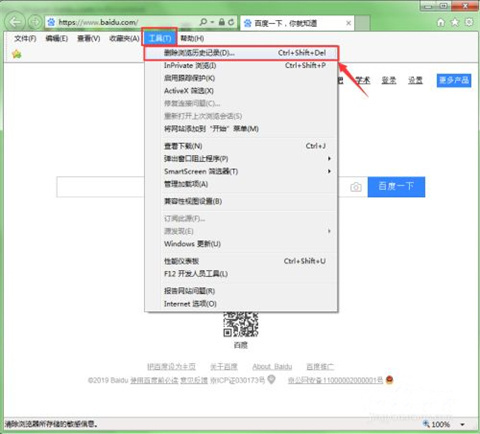480x434 pixels.
Task: Click the Baidu paw icon in address bar
Action: click(51, 22)
